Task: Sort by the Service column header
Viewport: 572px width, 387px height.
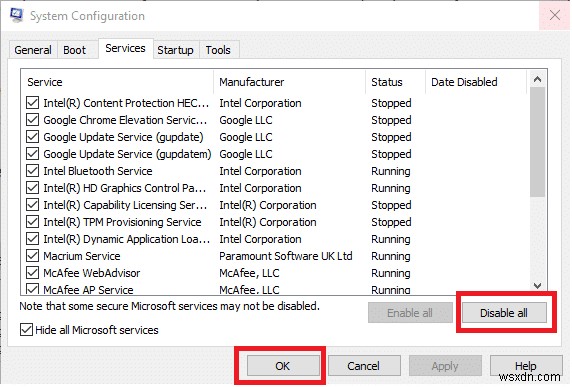Action: coord(117,82)
